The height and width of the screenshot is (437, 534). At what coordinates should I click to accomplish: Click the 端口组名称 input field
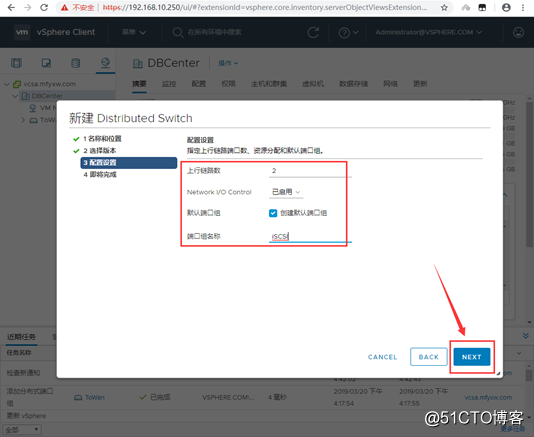coord(310,236)
